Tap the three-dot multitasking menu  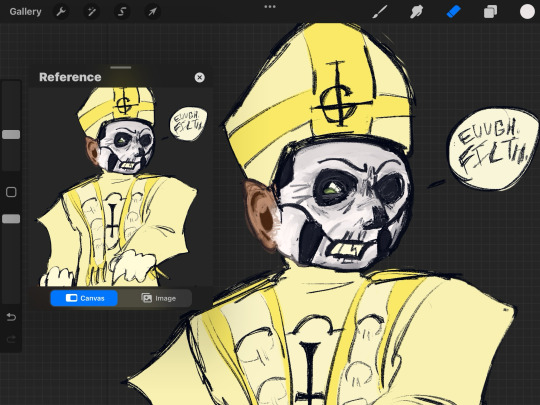(x=270, y=7)
